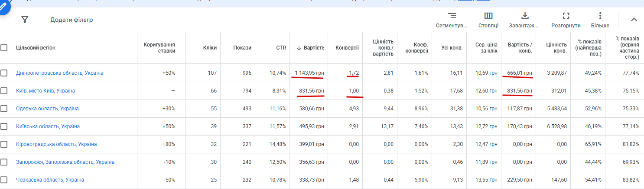Click the Завантаж... download icon
644x189 pixels.
pyautogui.click(x=525, y=16)
